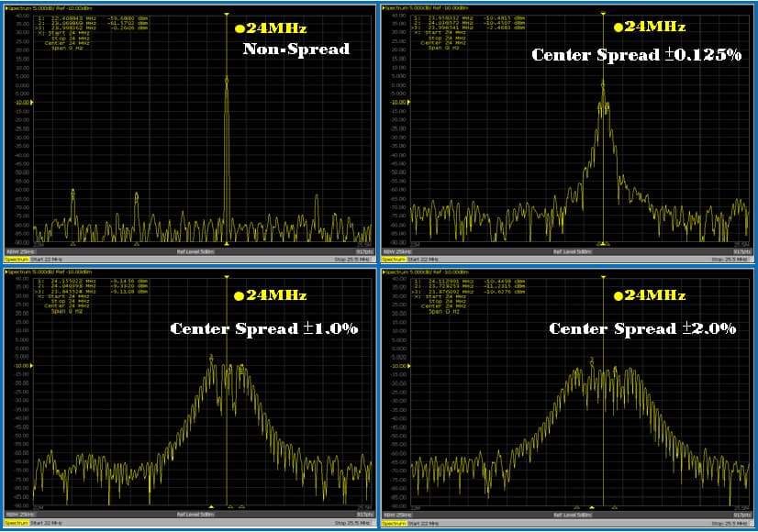
Task: Click the Start 22 MHz field in ±0.125% panel
Action: 423,260
